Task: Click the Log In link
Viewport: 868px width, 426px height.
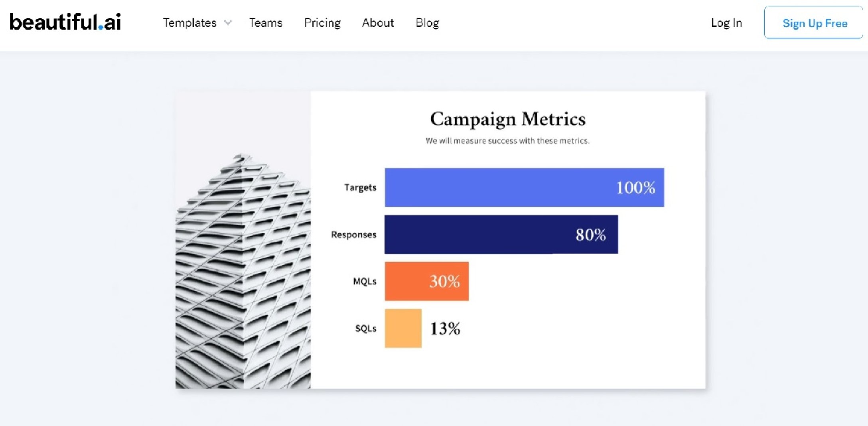Action: pos(726,23)
